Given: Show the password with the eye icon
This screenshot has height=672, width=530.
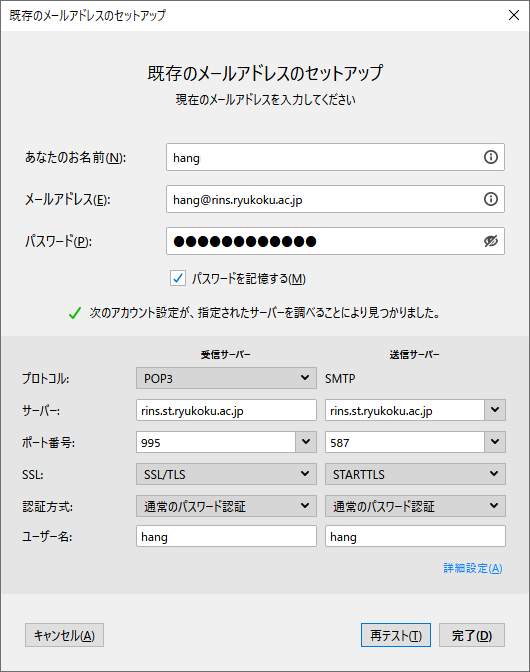Looking at the screenshot, I should [x=491, y=241].
